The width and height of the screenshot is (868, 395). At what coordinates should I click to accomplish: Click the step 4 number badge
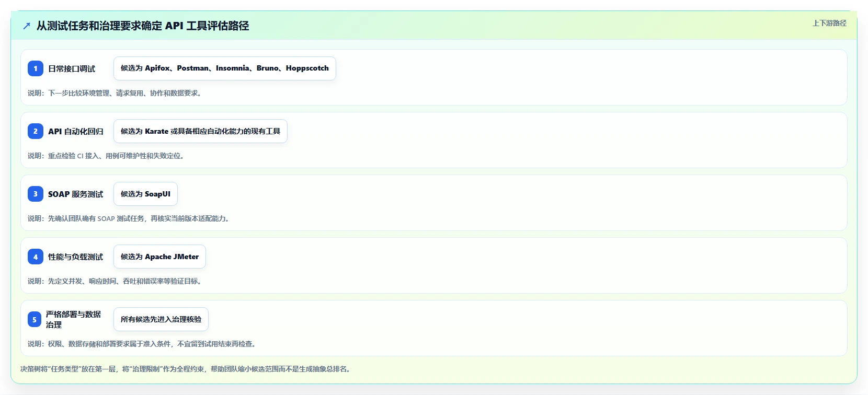[x=36, y=257]
